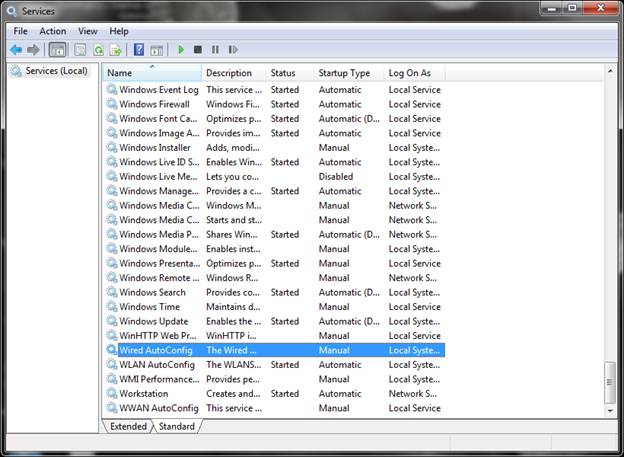Click the Windows Time gear icon
The width and height of the screenshot is (624, 457).
click(x=112, y=307)
